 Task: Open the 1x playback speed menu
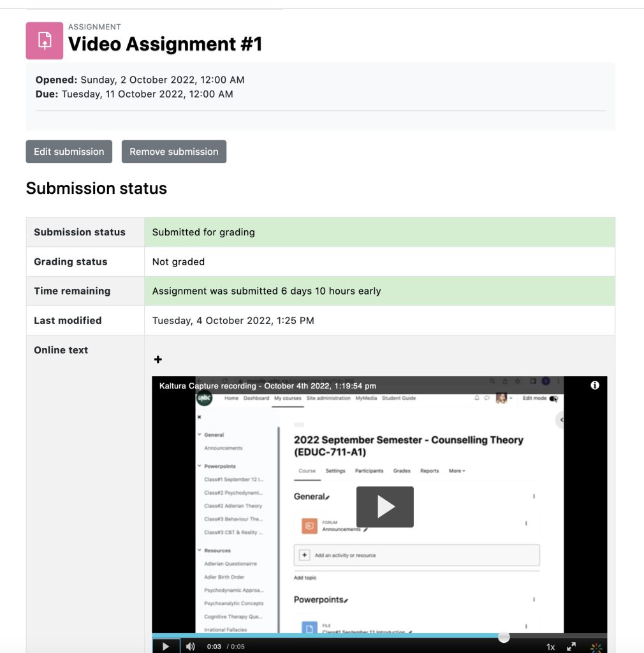[x=550, y=646]
